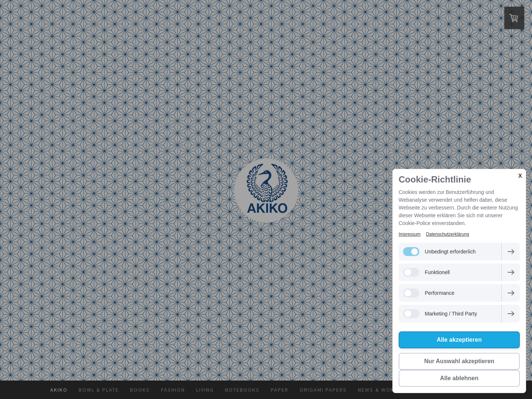
Task: Click the Unbedingt erforderlich label
Action: [450, 252]
